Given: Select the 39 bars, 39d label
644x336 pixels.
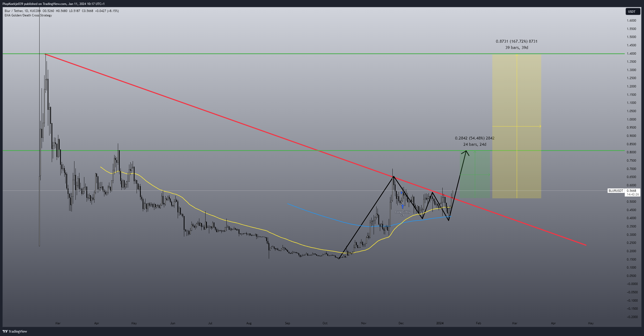Looking at the screenshot, I should pyautogui.click(x=517, y=48).
